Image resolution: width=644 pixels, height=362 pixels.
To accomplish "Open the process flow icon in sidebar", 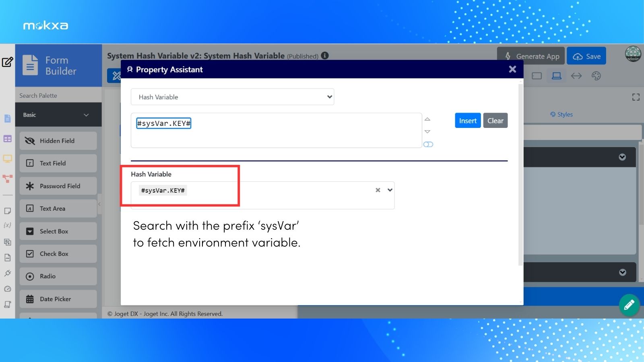I will [x=8, y=179].
